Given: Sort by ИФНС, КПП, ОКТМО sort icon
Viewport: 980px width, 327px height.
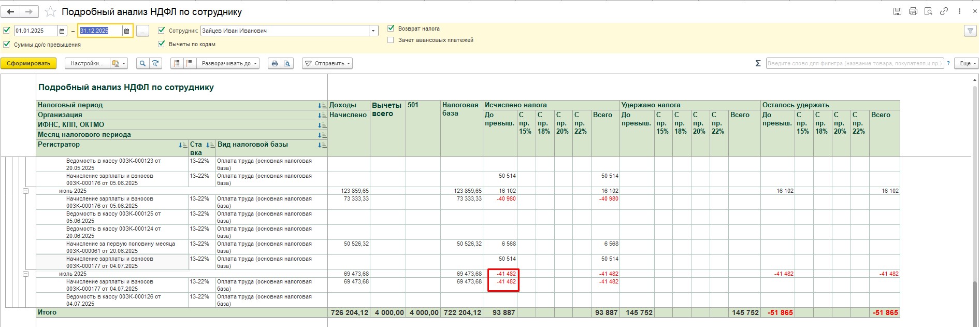Looking at the screenshot, I should point(322,125).
